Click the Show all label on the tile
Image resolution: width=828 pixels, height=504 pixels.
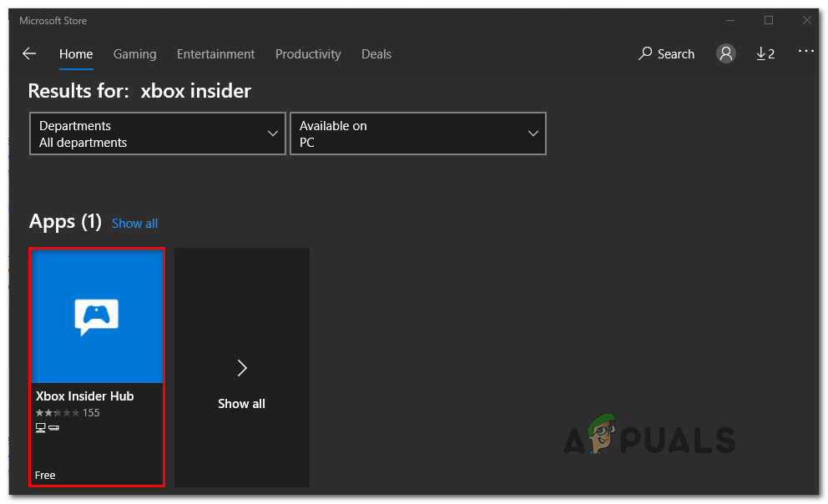pyautogui.click(x=241, y=404)
